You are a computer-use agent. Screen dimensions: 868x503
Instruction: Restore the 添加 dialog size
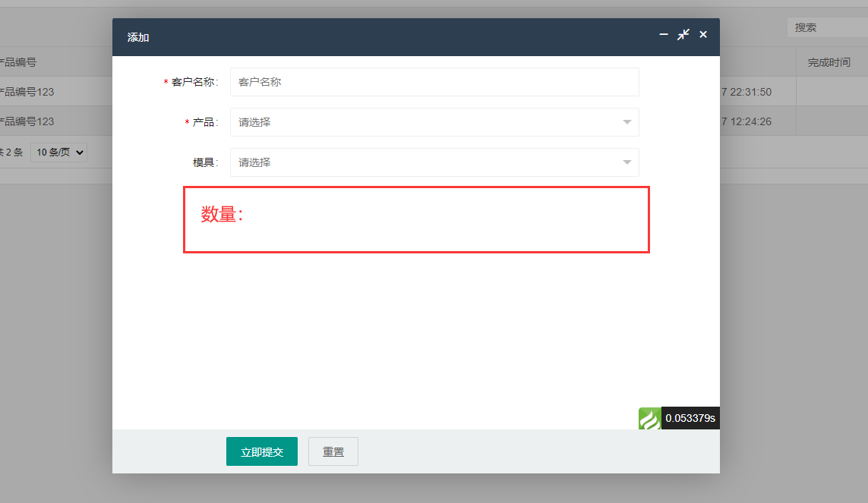[x=683, y=34]
